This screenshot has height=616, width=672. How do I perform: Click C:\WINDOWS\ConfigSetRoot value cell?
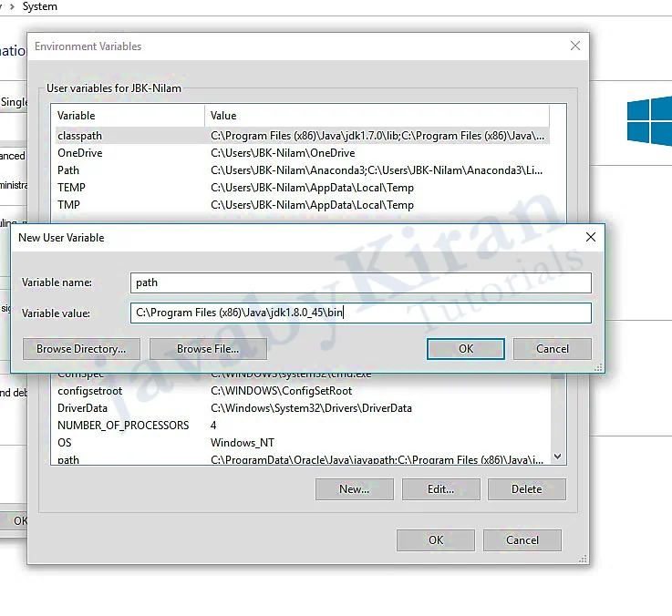(281, 391)
